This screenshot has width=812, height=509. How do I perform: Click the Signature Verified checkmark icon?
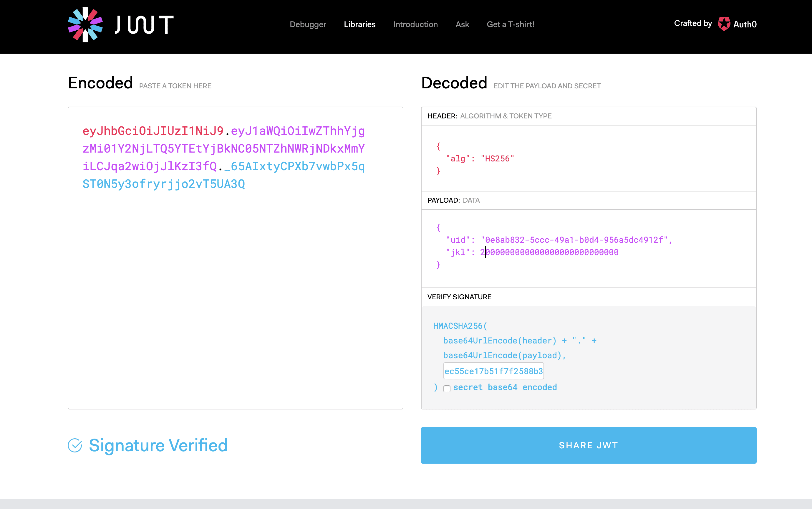click(75, 445)
